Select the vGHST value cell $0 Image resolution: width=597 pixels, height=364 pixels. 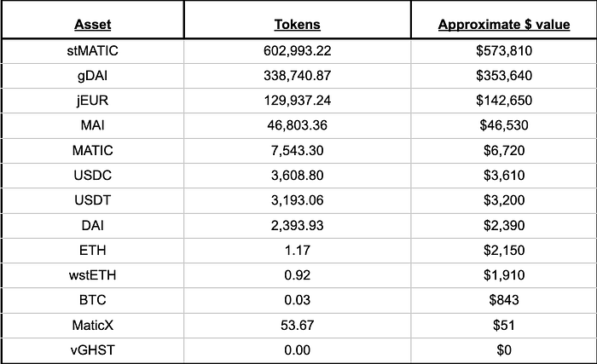click(504, 350)
